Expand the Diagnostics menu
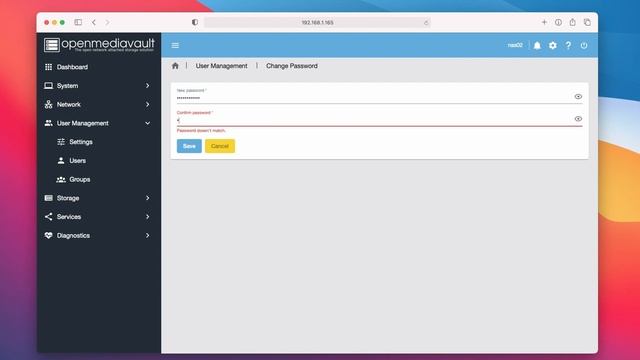Image resolution: width=640 pixels, height=360 pixels. 98,236
